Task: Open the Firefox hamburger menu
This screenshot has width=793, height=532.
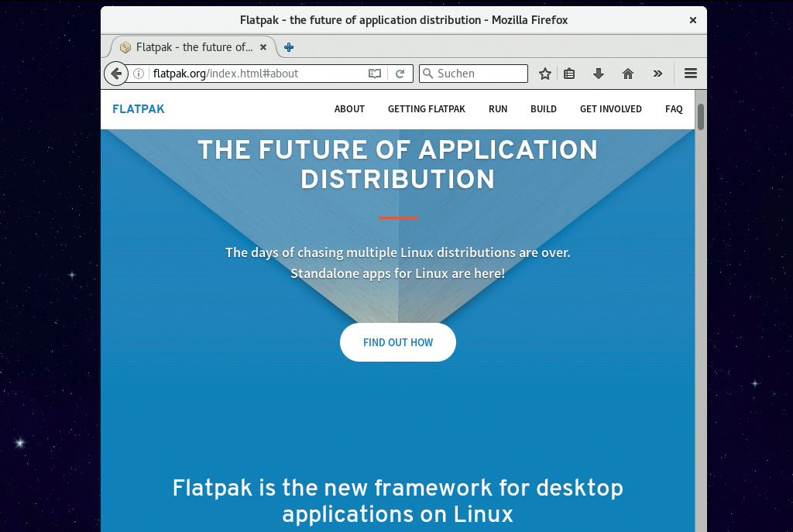Action: point(690,74)
